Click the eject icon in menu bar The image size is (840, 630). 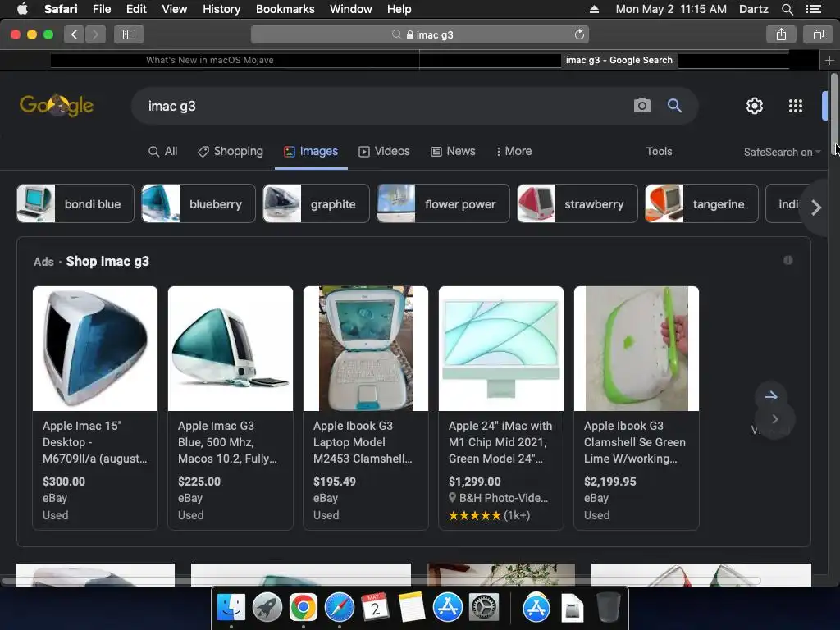[x=594, y=9]
